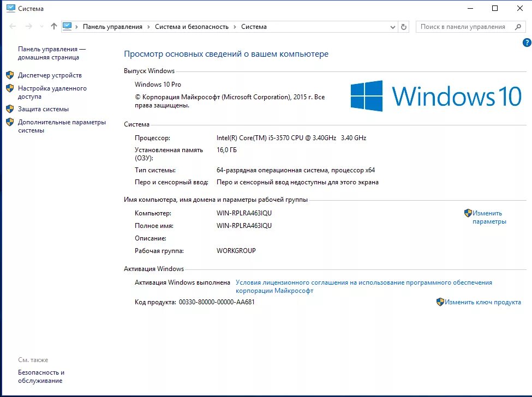The image size is (532, 397).
Task: Click the Система window title icon
Action: 11,9
